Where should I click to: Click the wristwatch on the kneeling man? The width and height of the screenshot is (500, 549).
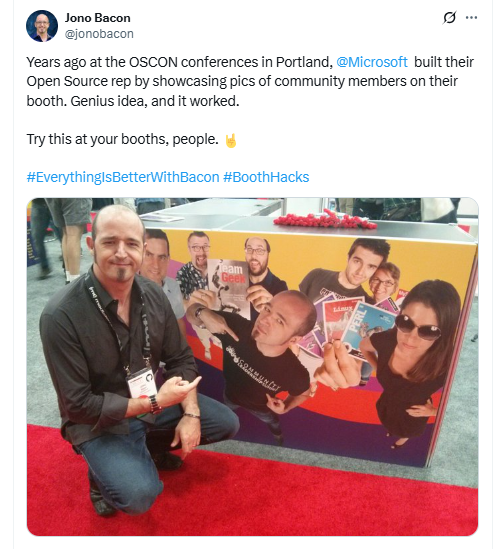(x=154, y=404)
